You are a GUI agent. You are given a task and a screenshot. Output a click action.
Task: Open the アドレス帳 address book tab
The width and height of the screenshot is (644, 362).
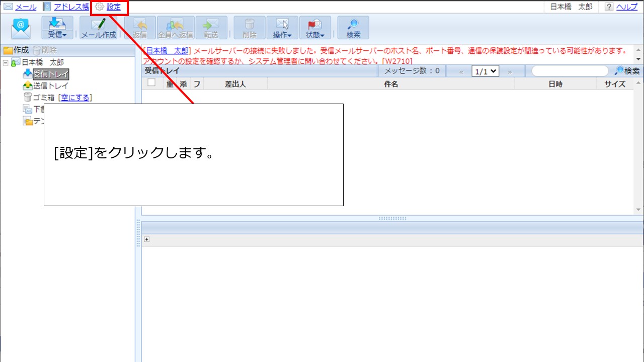(x=71, y=7)
